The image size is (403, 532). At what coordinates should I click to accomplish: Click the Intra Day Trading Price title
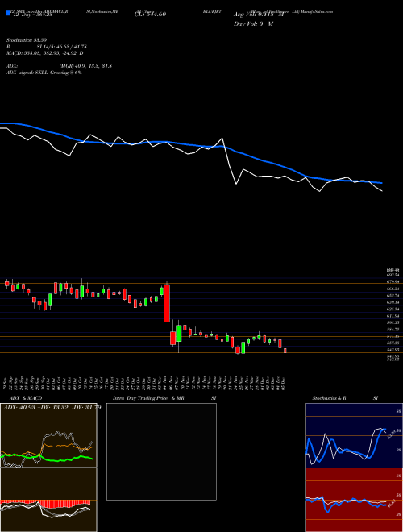(140, 398)
